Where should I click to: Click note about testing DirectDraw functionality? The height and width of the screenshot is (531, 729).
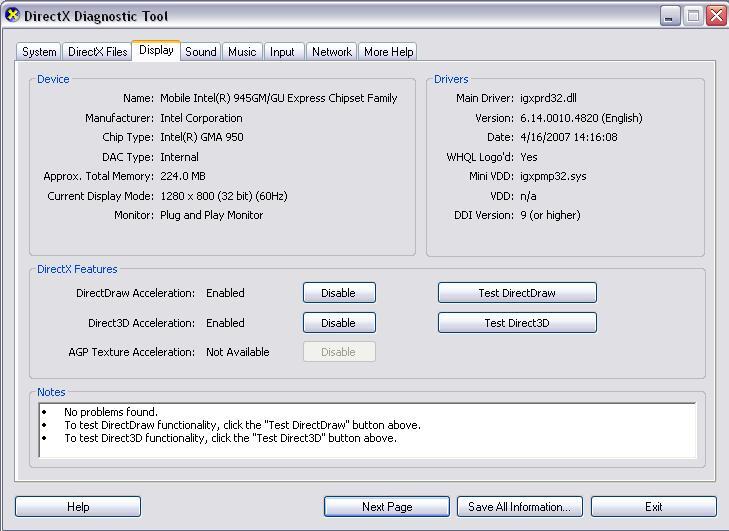pos(242,425)
